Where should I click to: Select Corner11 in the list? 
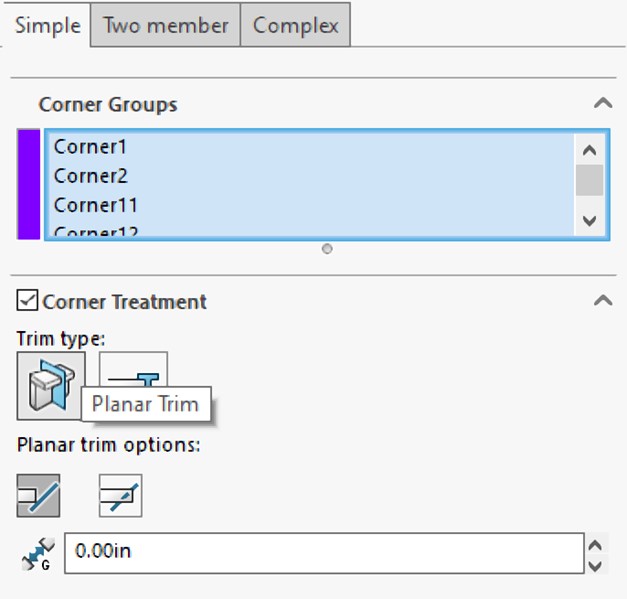tap(96, 205)
